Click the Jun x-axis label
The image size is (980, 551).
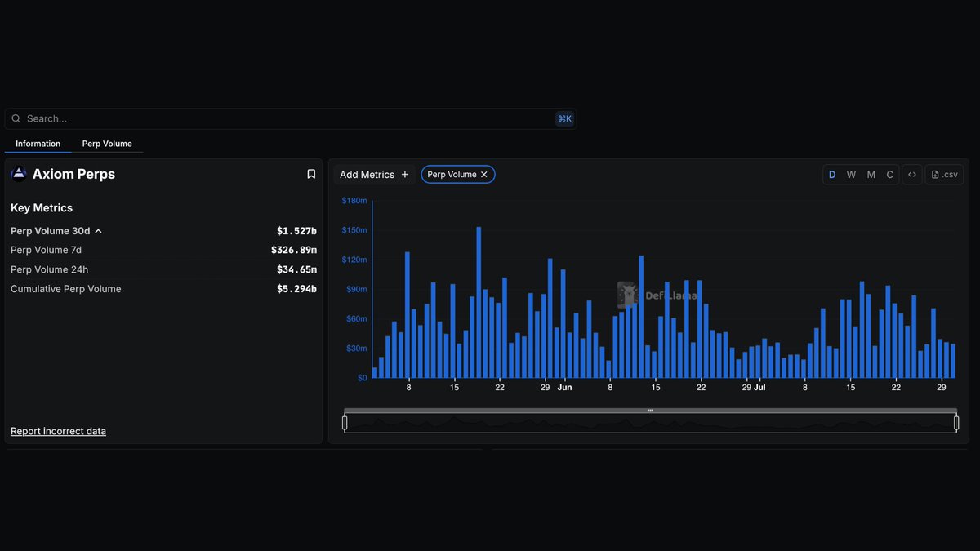pyautogui.click(x=564, y=388)
